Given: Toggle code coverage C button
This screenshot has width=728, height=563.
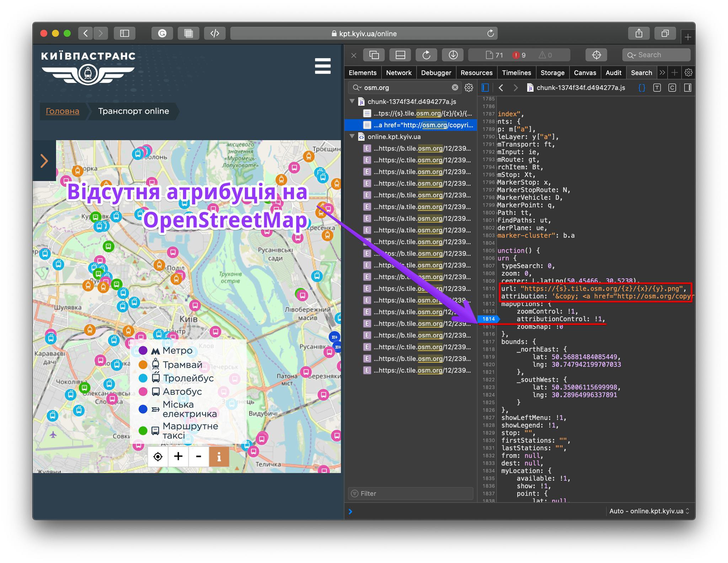Looking at the screenshot, I should click(672, 87).
